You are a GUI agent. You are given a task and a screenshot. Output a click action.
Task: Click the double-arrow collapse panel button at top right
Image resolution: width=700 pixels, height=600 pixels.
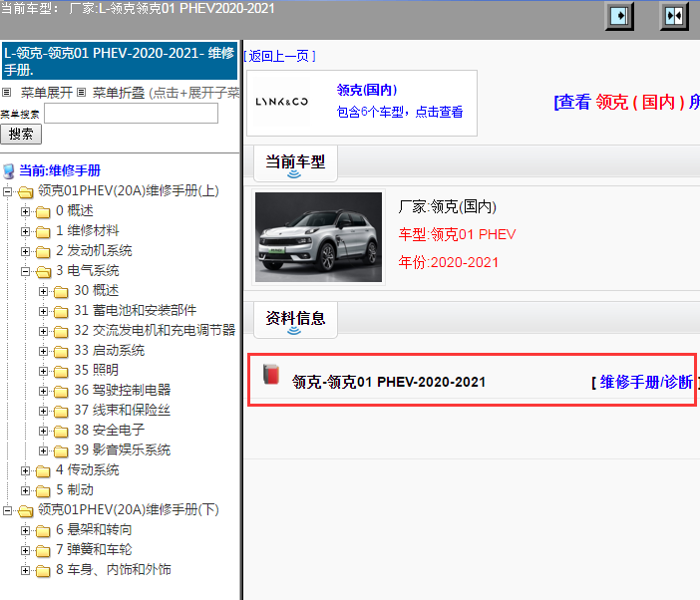click(674, 17)
